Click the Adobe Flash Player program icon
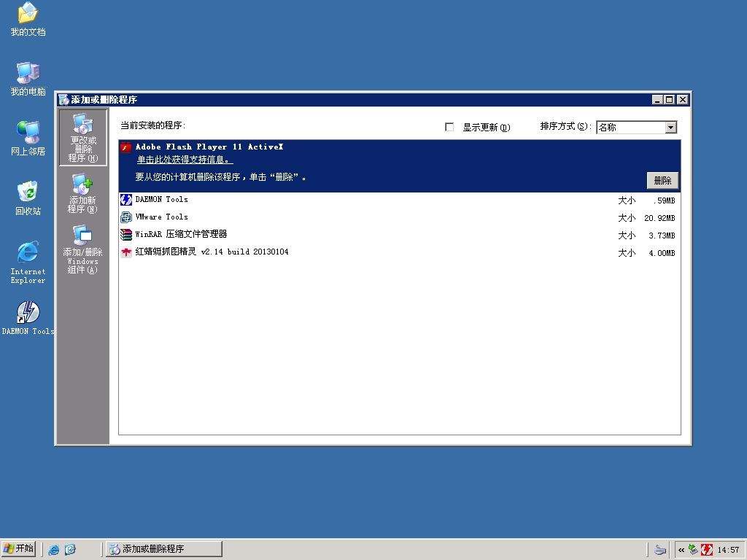This screenshot has height=560, width=747. 125,147
